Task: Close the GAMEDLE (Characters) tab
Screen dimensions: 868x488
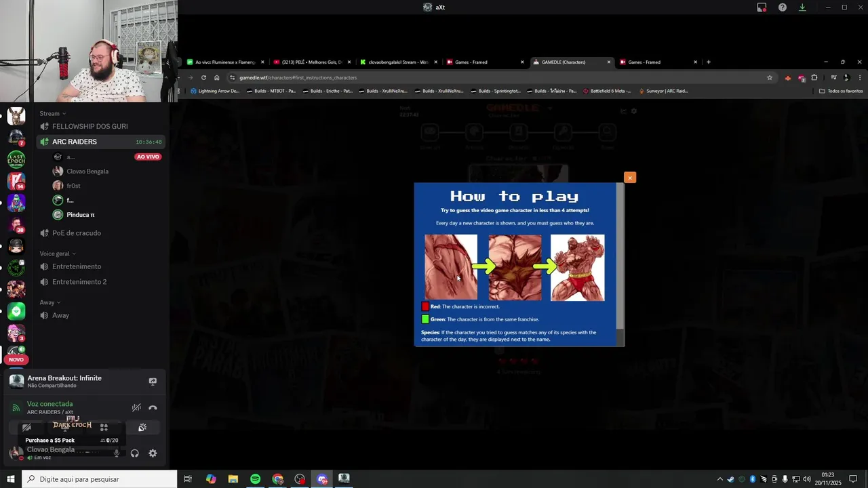Action: (x=609, y=62)
